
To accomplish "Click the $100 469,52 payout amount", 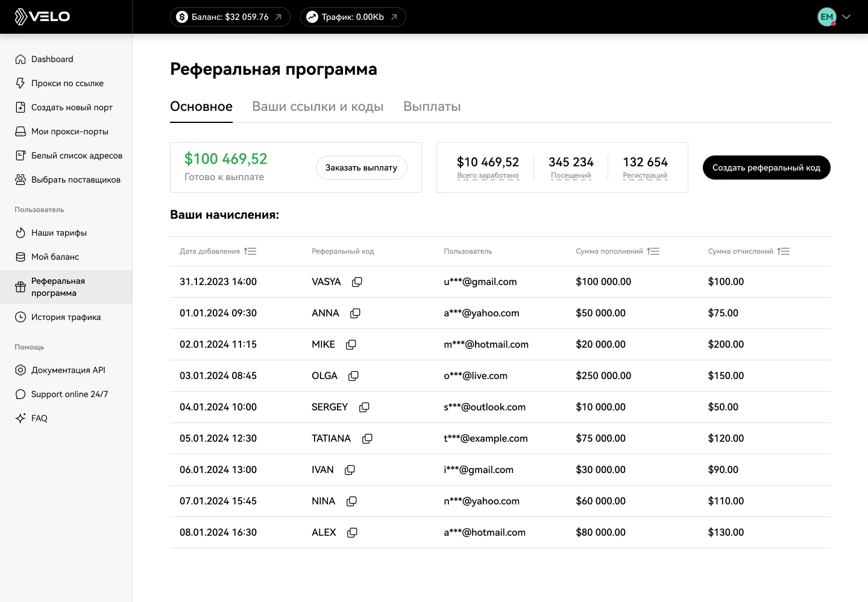I will [225, 158].
